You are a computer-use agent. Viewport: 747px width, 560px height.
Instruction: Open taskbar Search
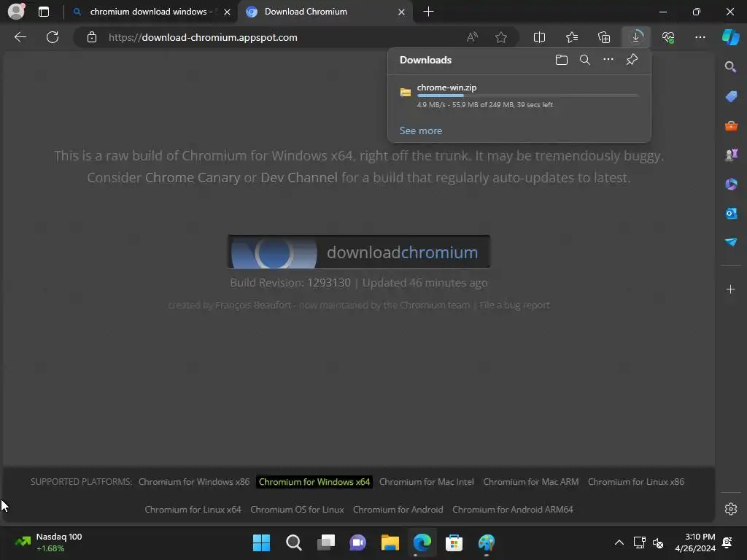click(294, 542)
